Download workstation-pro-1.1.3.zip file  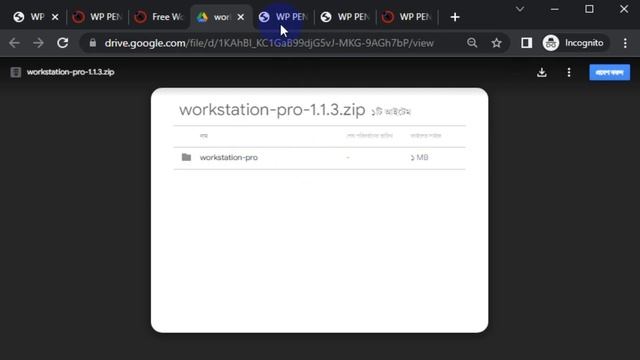pyautogui.click(x=542, y=73)
